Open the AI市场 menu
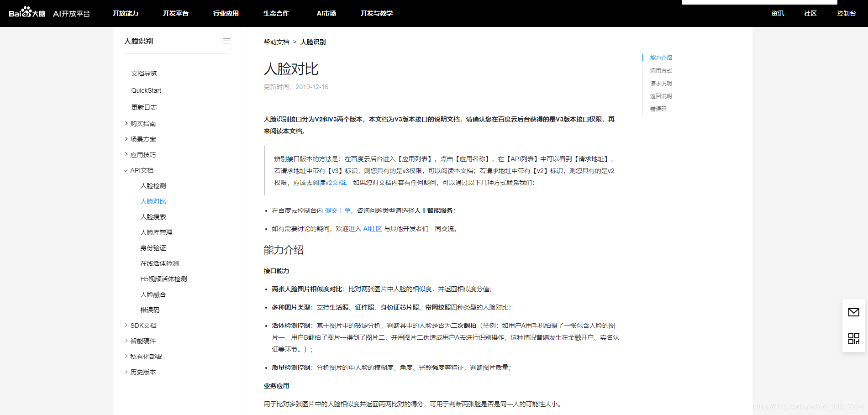868x415 pixels. coord(326,13)
